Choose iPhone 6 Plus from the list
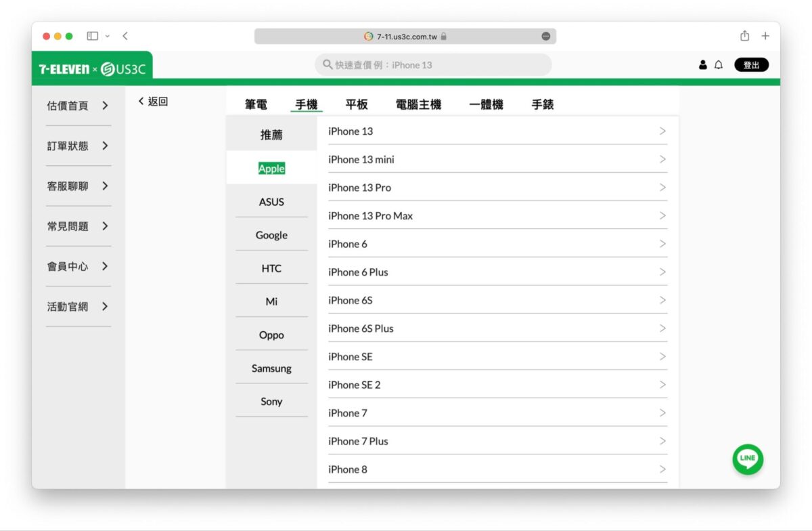This screenshot has width=812, height=531. [x=497, y=272]
